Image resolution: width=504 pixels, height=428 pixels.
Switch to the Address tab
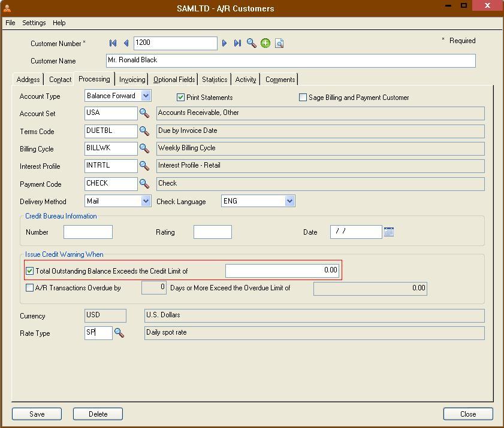(x=28, y=80)
